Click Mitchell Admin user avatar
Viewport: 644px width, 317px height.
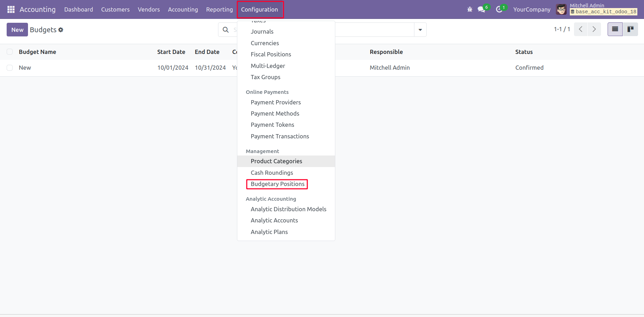pos(561,9)
